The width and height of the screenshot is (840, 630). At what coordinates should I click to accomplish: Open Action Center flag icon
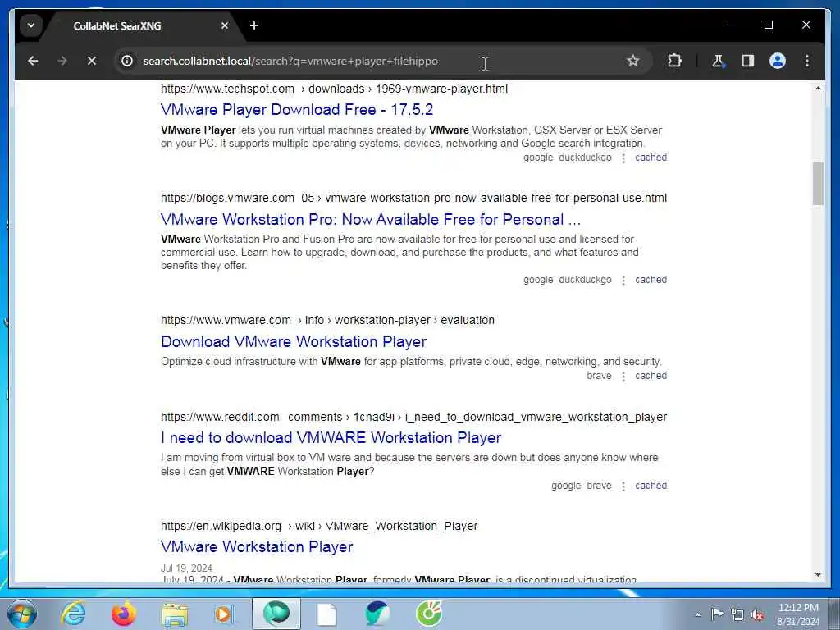(x=717, y=614)
